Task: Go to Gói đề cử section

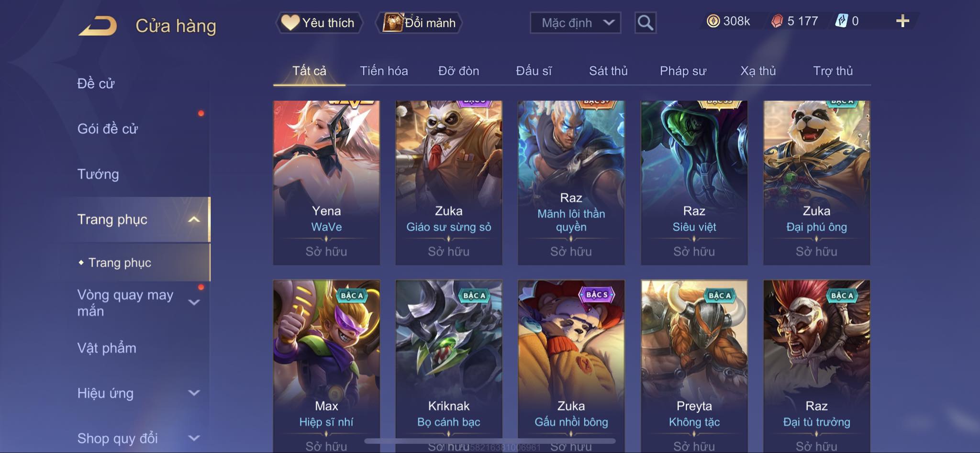Action: 108,129
